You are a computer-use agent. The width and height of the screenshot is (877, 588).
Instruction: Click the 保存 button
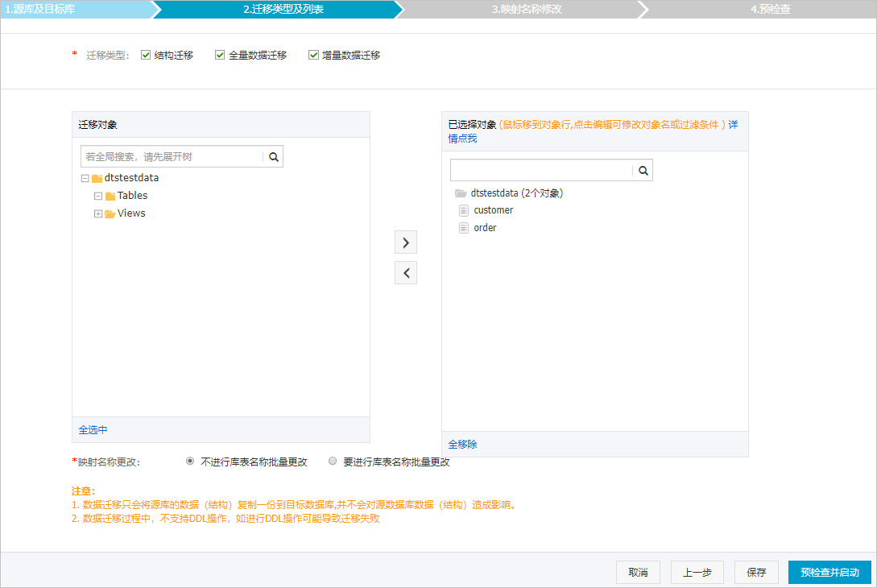tap(756, 573)
